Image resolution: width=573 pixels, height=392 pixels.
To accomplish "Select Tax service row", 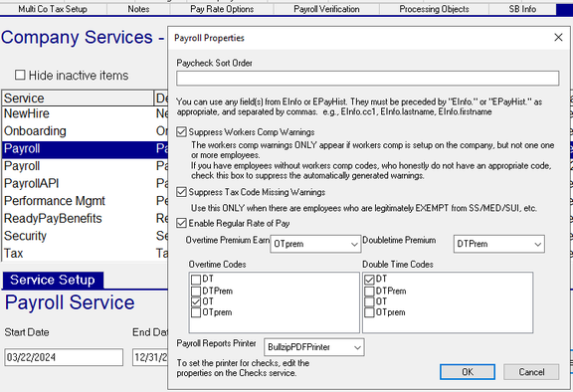I will [85, 253].
